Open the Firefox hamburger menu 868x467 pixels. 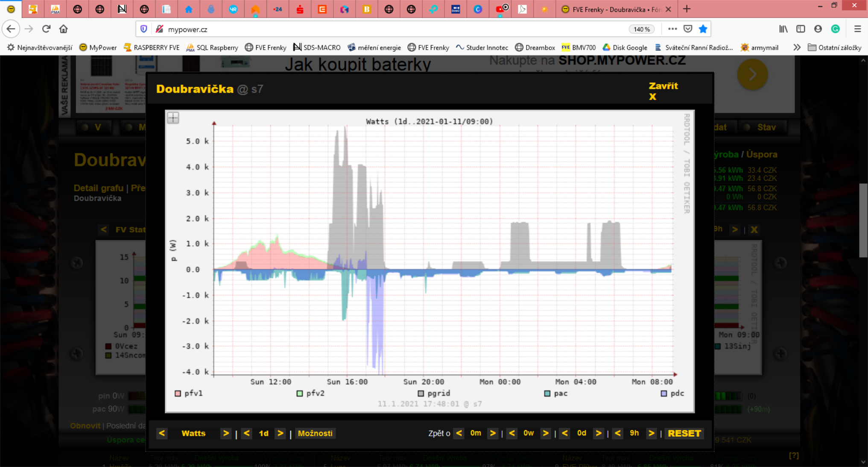(x=857, y=29)
